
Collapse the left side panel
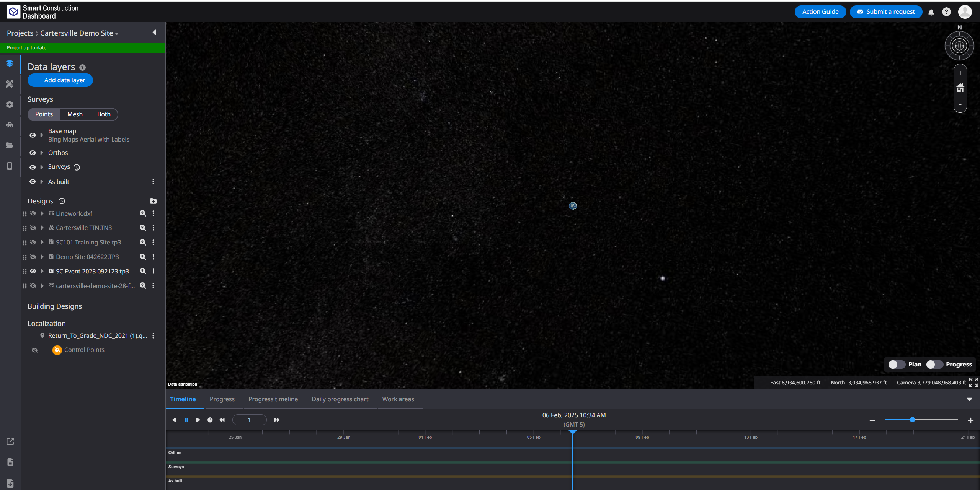tap(155, 33)
